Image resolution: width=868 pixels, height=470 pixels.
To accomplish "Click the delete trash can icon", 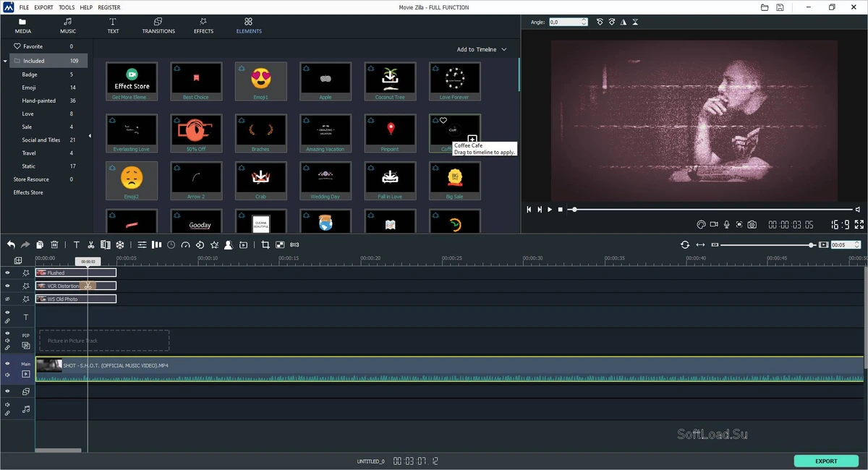I will [54, 245].
